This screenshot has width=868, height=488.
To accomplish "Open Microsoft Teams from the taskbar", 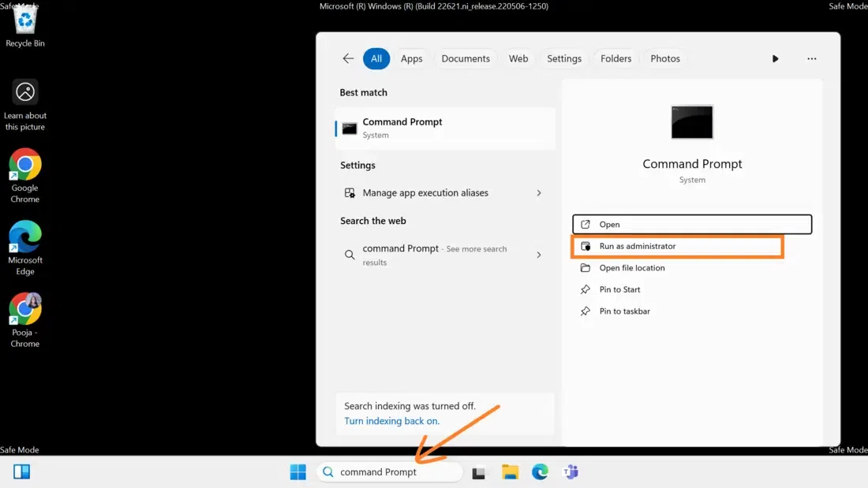I will coord(571,472).
